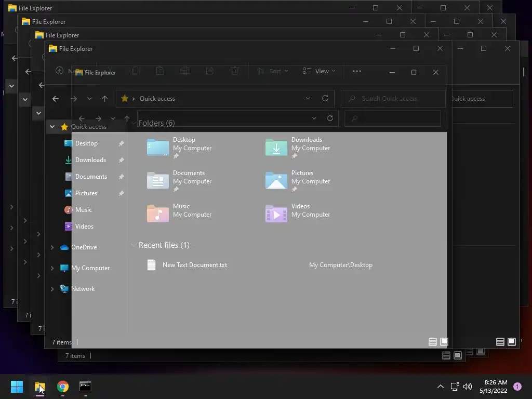The image size is (532, 399).
Task: Click the Paste icon in the toolbar
Action: click(x=160, y=71)
